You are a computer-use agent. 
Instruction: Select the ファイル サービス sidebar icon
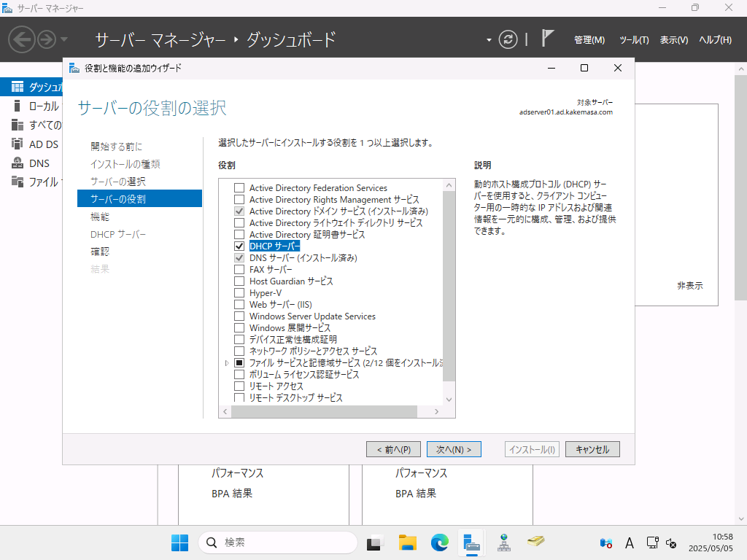tap(18, 182)
